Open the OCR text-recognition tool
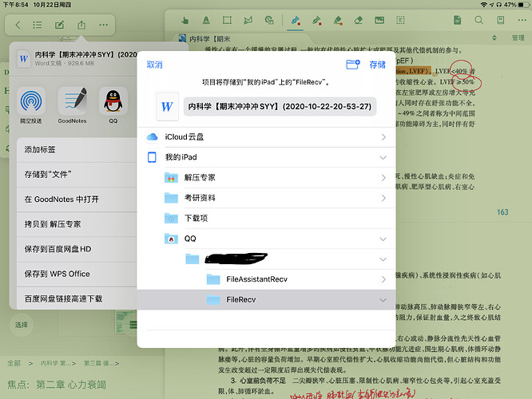532x399 pixels. pos(400,20)
